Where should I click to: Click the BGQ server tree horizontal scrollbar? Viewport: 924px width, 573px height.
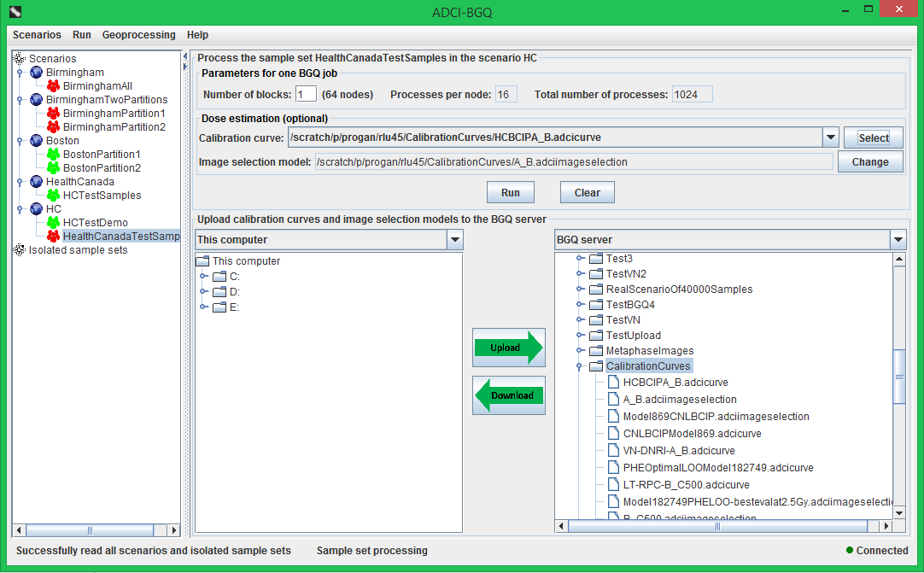pyautogui.click(x=717, y=526)
